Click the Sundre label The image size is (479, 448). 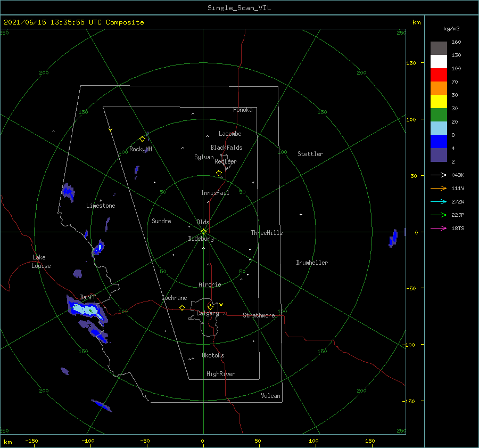[161, 221]
